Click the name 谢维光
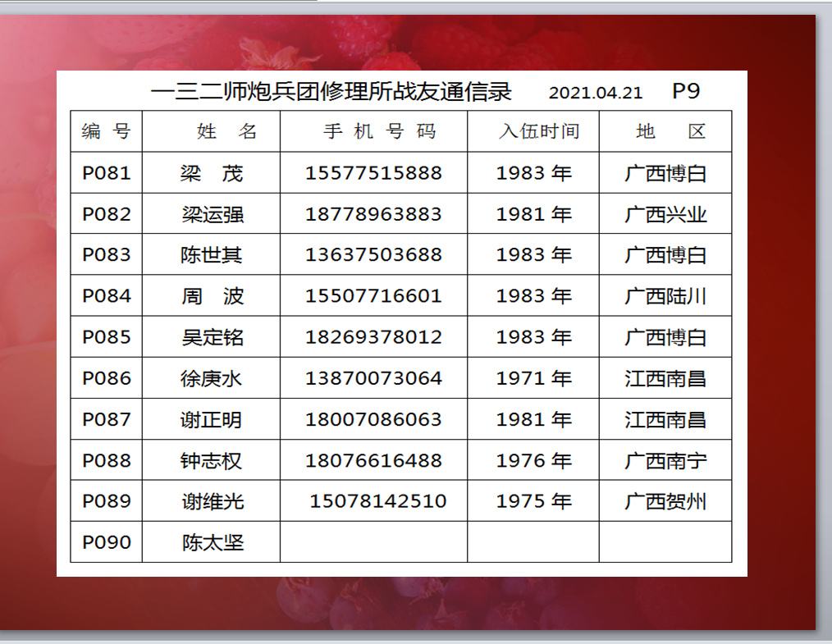Screen dimensions: 832x644 (213, 501)
